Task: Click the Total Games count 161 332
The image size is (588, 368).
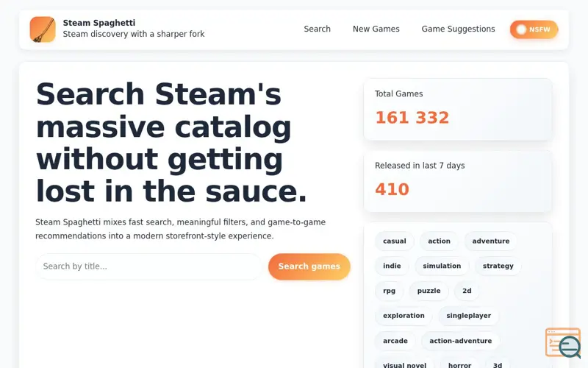Action: point(412,118)
